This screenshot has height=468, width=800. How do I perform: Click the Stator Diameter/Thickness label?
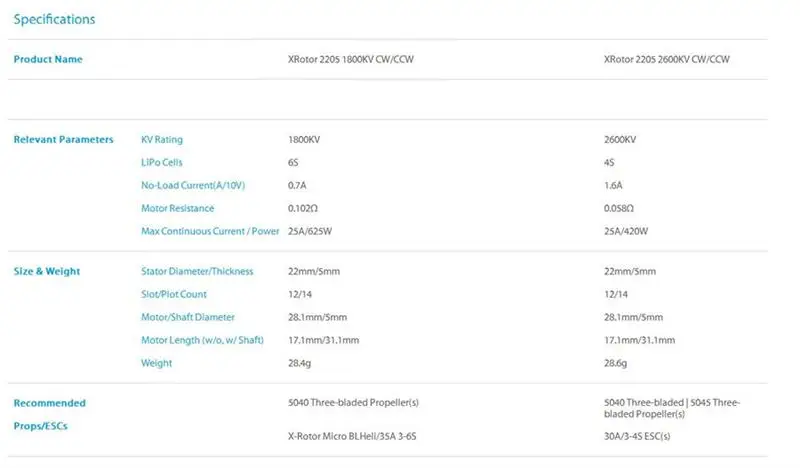point(197,271)
